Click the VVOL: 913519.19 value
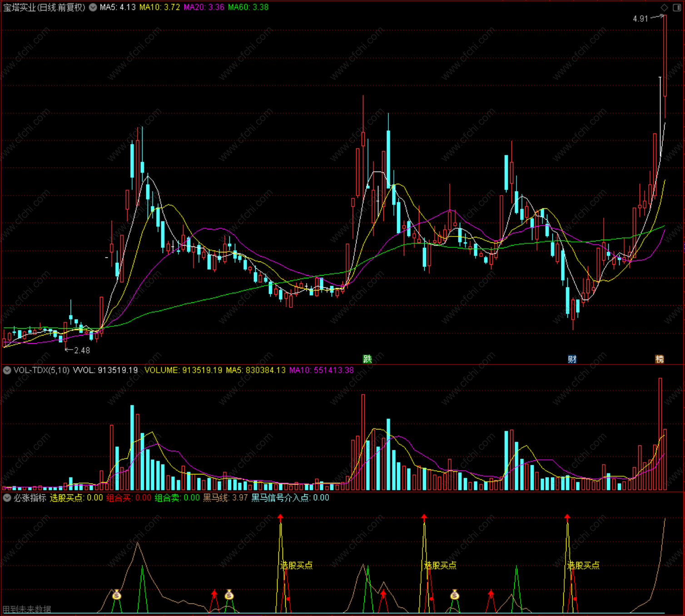 point(105,370)
